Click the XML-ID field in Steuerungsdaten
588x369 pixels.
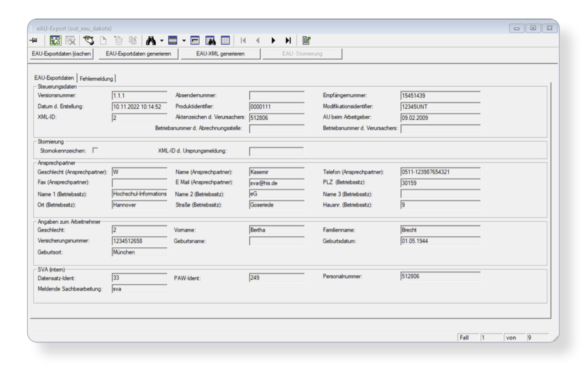point(139,118)
